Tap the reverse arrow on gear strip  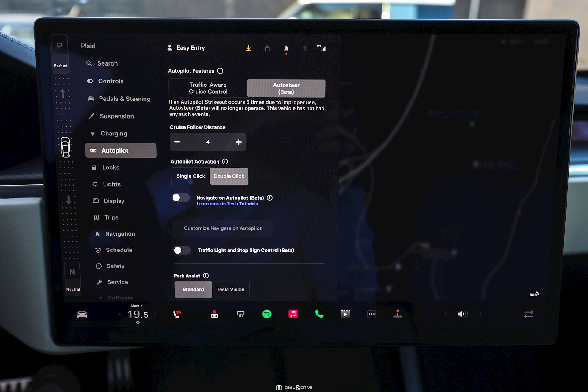[x=69, y=200]
